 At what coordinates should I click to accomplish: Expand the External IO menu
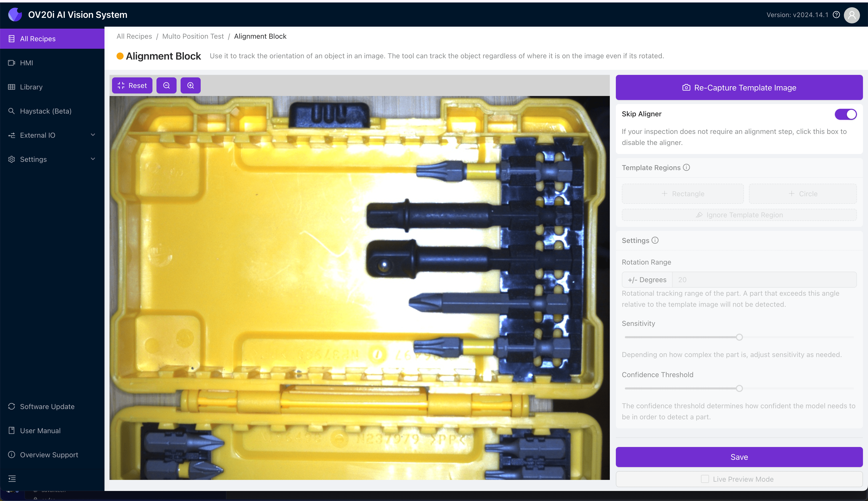[51, 135]
